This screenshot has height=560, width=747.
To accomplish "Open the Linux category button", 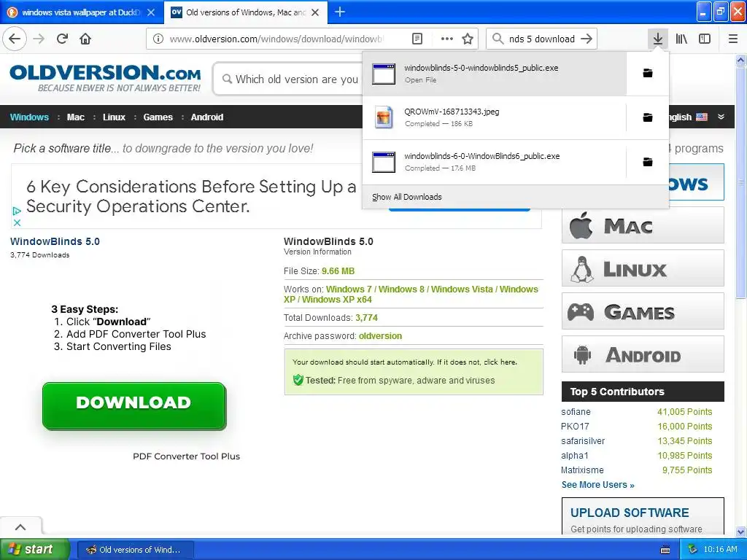I will 643,268.
